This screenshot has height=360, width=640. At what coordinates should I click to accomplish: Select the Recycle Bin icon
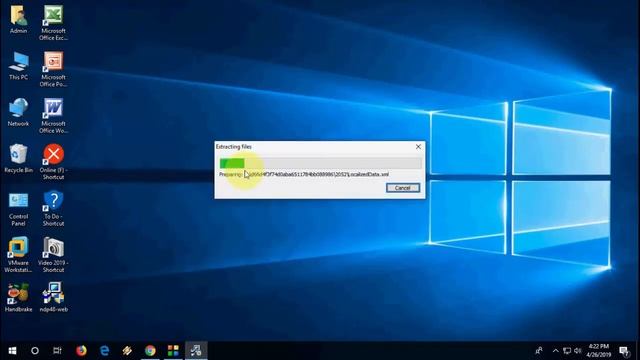coord(18,158)
